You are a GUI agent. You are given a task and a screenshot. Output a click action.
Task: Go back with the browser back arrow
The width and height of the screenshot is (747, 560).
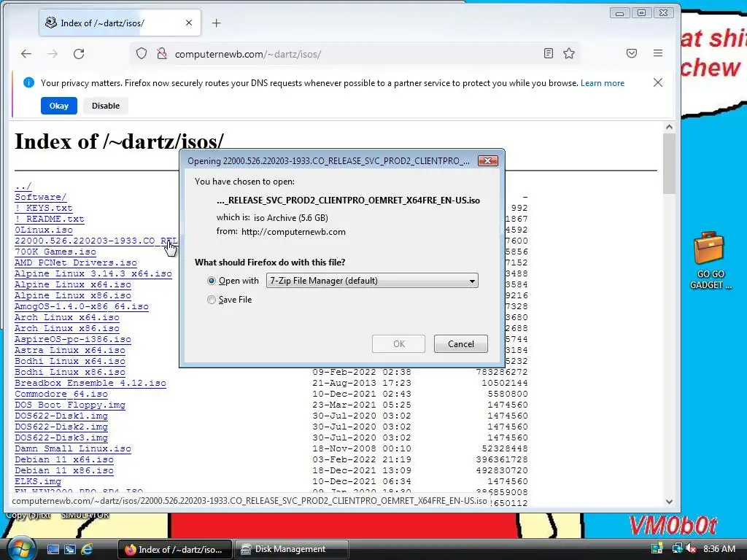[26, 54]
